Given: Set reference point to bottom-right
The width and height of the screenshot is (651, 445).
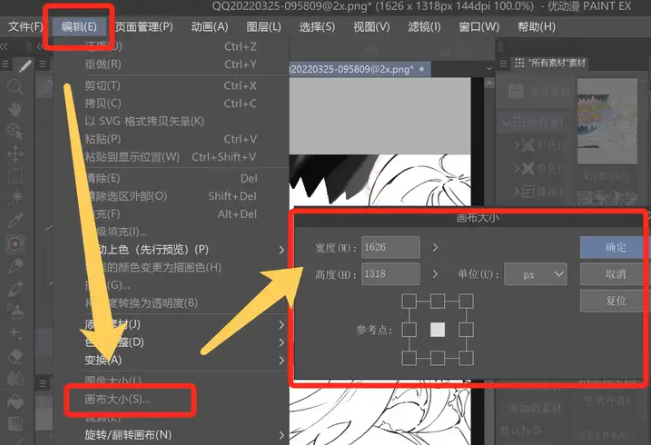Looking at the screenshot, I should 466,358.
